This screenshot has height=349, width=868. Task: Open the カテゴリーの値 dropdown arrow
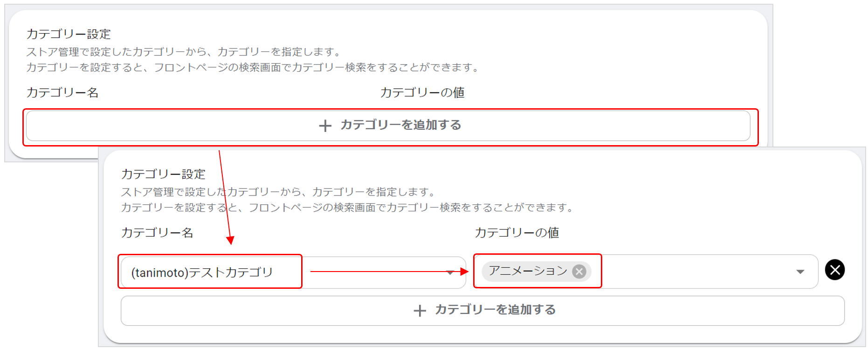tap(800, 272)
